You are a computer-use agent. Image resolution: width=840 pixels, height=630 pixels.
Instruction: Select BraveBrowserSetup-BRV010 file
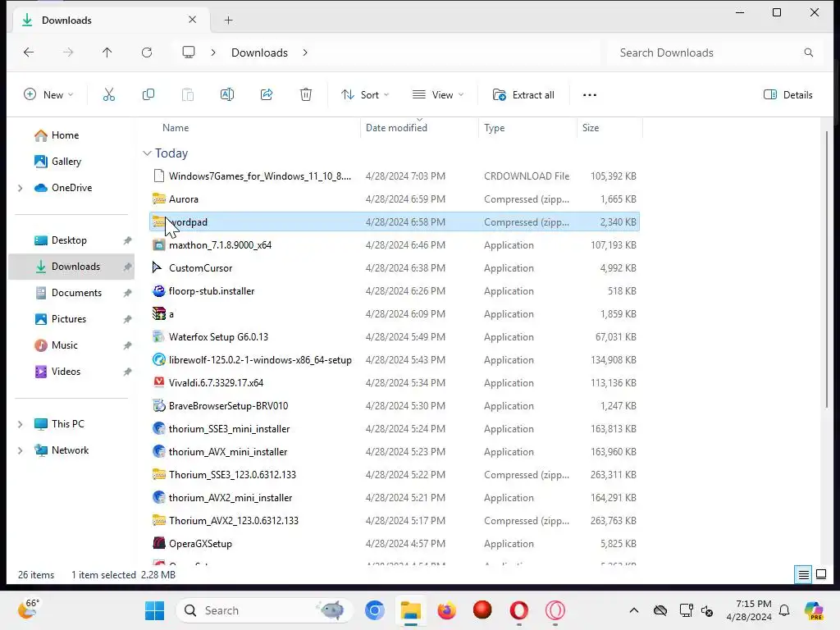coord(395,406)
